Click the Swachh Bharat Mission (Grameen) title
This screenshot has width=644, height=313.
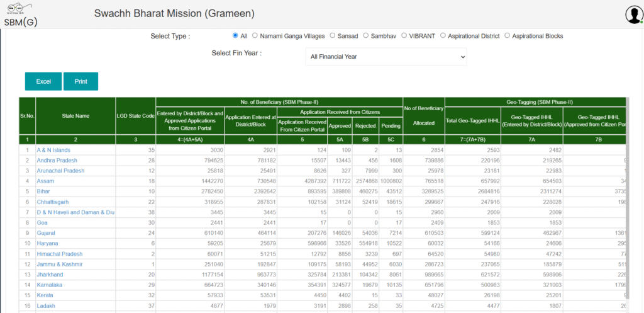pos(174,13)
